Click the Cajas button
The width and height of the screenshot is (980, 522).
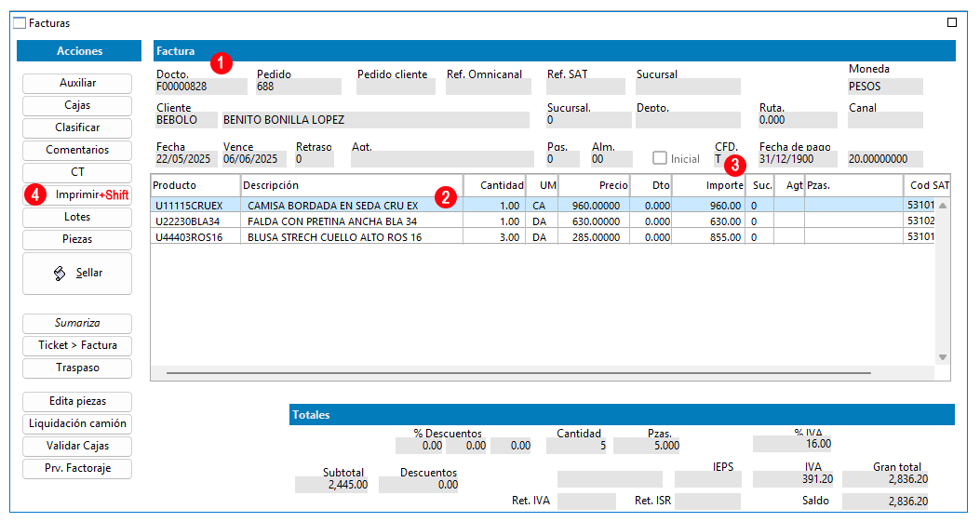(x=77, y=106)
